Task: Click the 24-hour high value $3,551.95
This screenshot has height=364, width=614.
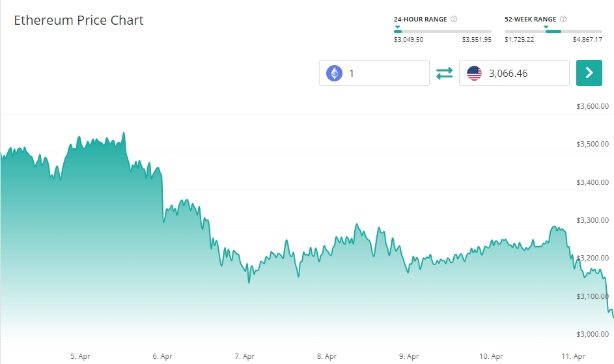Action: tap(477, 40)
